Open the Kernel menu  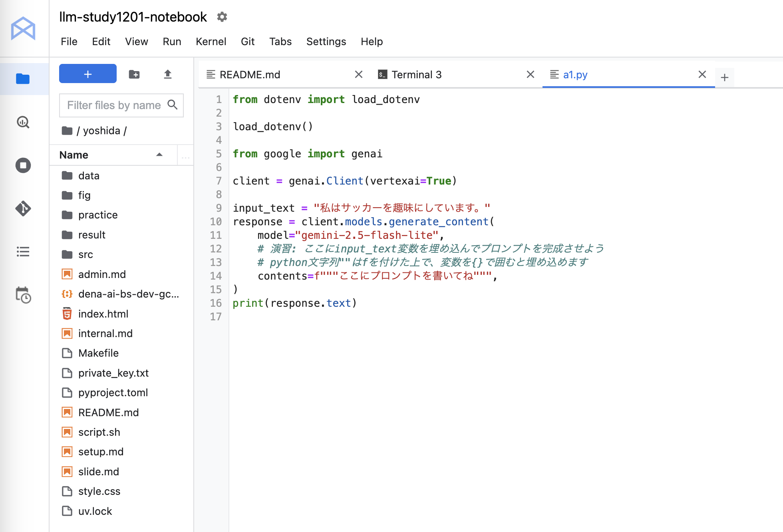tap(211, 42)
